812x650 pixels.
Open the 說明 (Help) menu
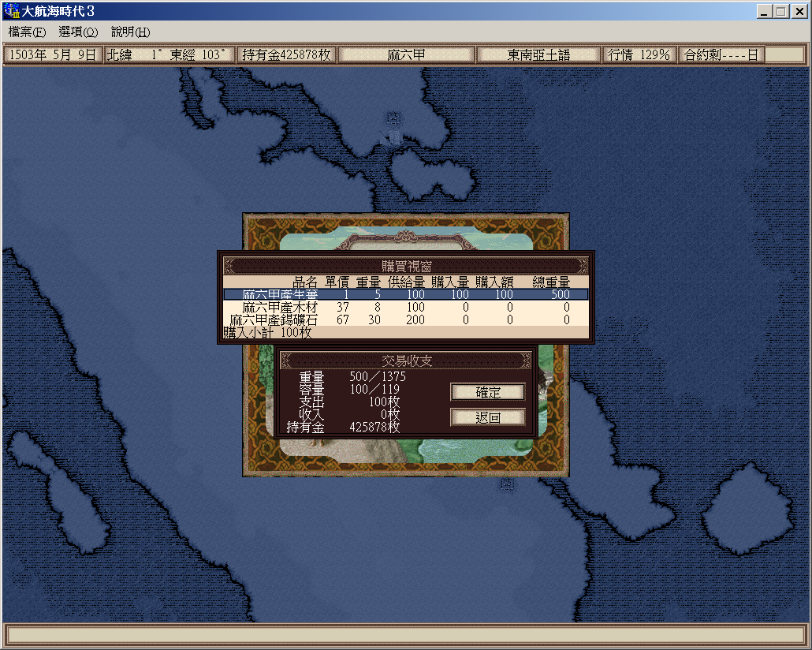pos(129,32)
